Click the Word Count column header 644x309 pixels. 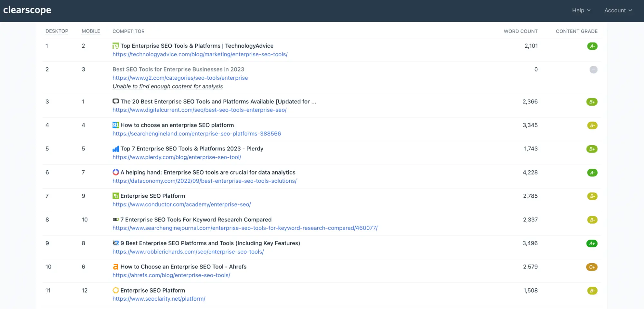click(521, 31)
